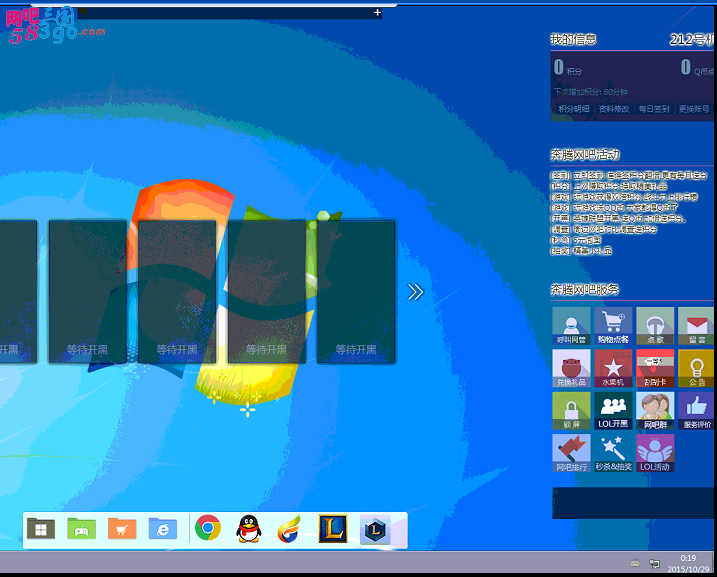
Task: Open the [开黑] activity line
Action: coord(618,219)
